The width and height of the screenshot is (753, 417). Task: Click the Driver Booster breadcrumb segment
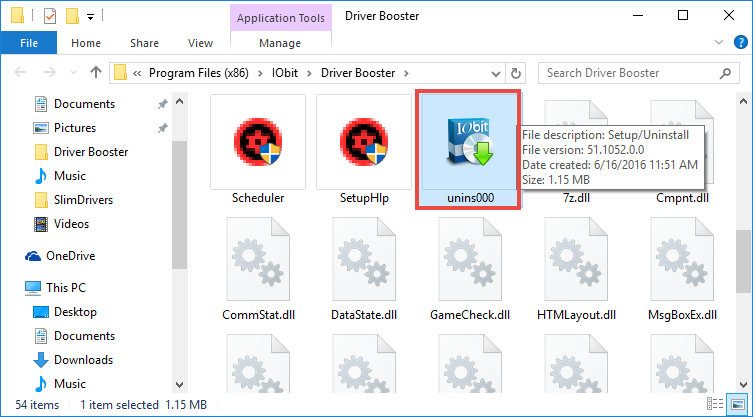point(358,73)
